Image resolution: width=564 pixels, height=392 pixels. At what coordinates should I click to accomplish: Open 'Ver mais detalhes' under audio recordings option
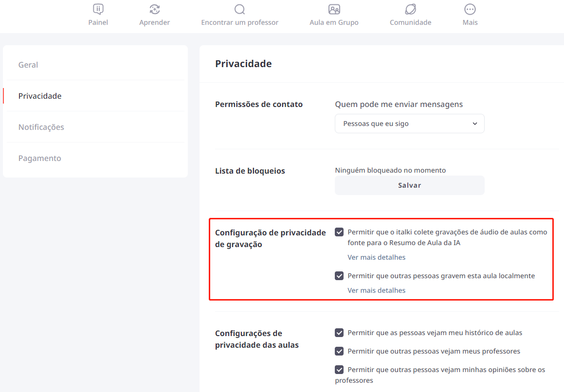[376, 257]
